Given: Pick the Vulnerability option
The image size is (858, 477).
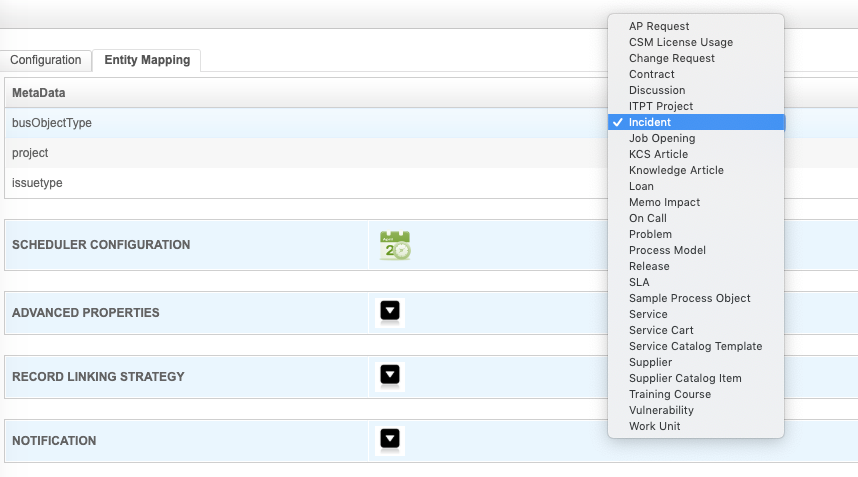Looking at the screenshot, I should click(x=696, y=410).
